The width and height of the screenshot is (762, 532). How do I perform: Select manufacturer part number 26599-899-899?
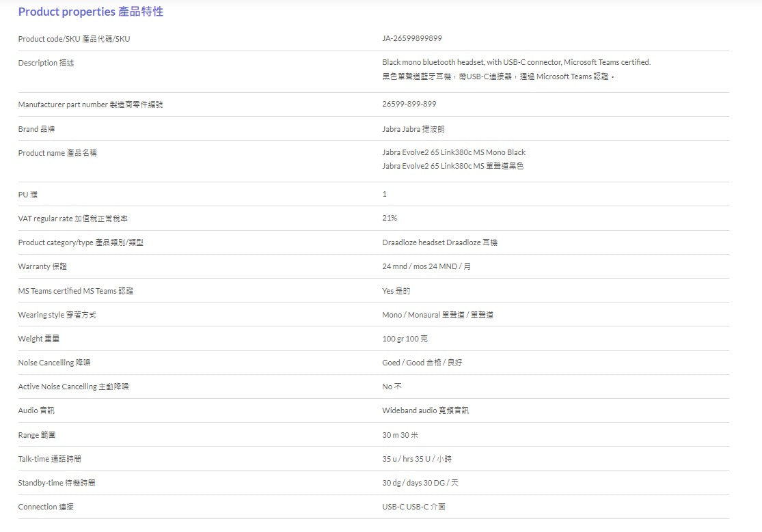[x=409, y=104]
